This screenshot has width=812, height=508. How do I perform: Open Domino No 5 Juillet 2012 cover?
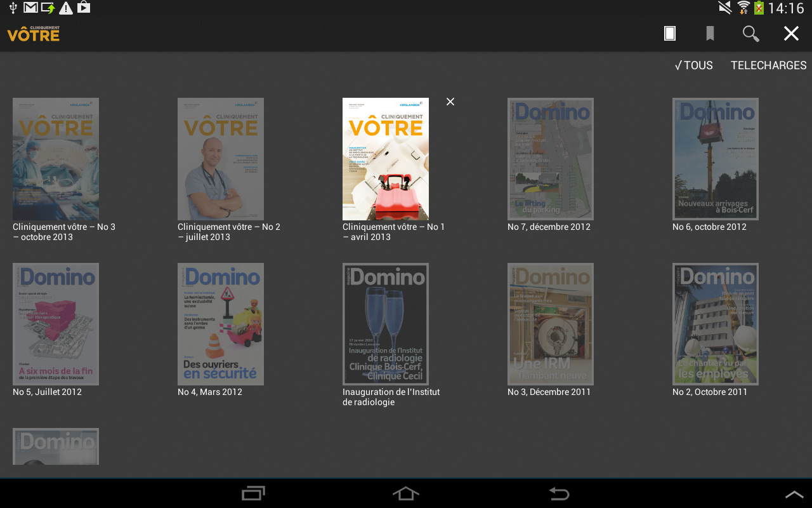pos(56,324)
